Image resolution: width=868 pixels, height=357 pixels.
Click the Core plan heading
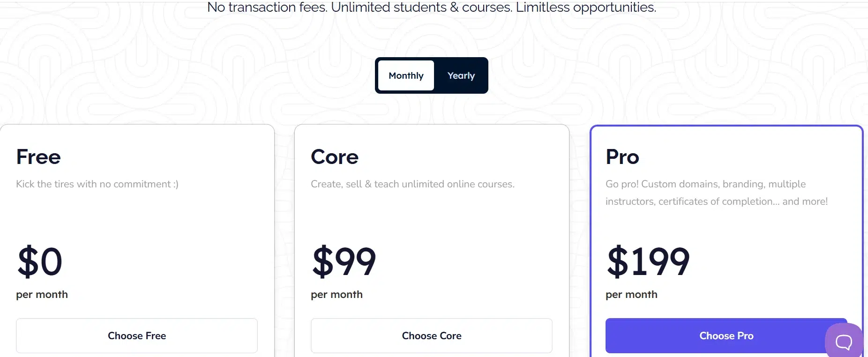click(335, 157)
